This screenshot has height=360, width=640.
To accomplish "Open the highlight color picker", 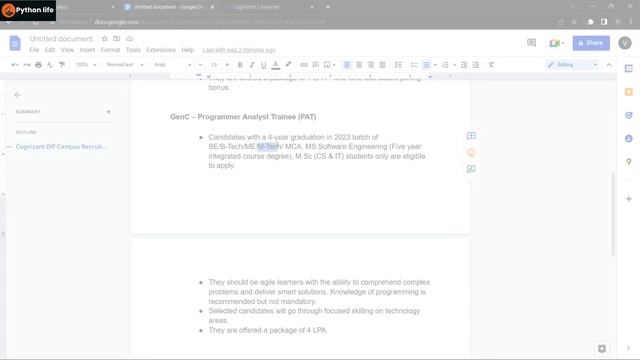I will [288, 64].
